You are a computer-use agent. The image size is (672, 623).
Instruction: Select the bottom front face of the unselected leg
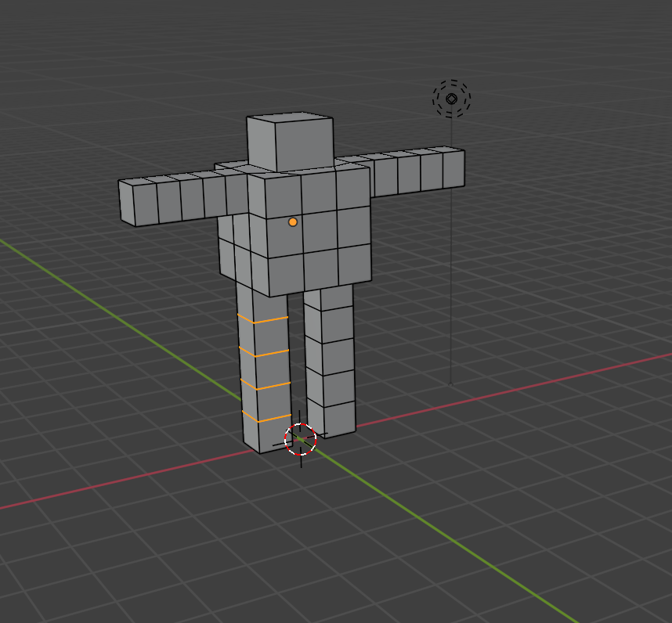(340, 419)
